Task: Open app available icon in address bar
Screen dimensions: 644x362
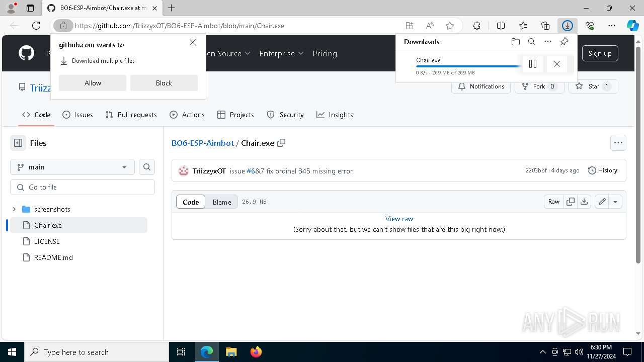Action: tap(410, 26)
